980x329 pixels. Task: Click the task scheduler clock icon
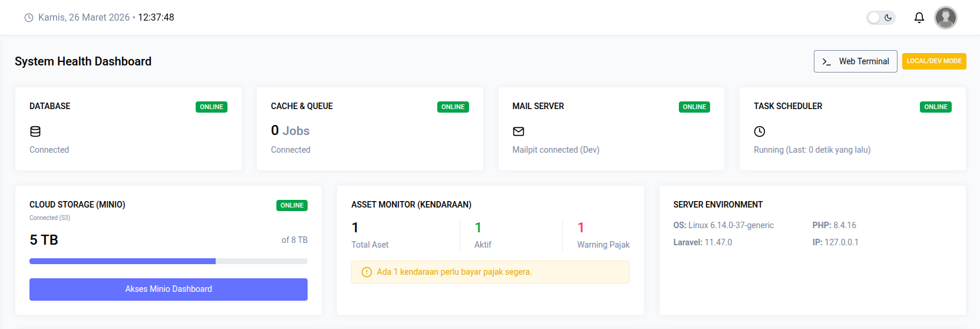760,131
